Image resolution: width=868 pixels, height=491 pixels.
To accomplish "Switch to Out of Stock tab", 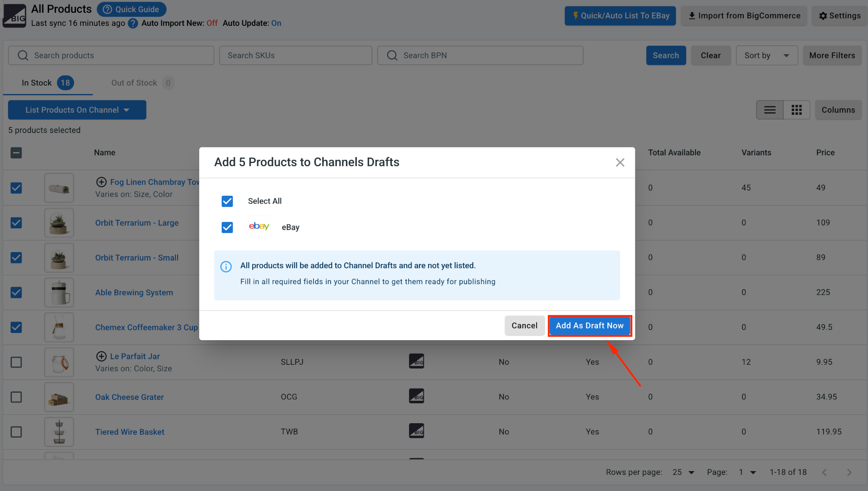I will click(x=142, y=83).
